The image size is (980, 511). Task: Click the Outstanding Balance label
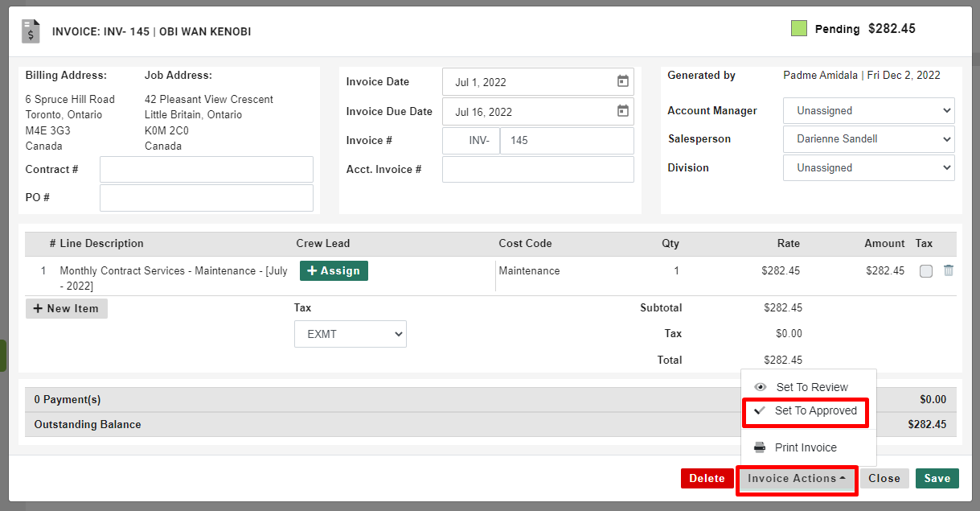point(88,425)
